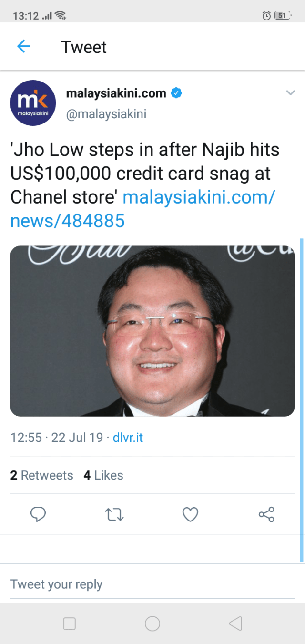
Task: Click the blue vertical scrollbar
Action: [x=301, y=399]
